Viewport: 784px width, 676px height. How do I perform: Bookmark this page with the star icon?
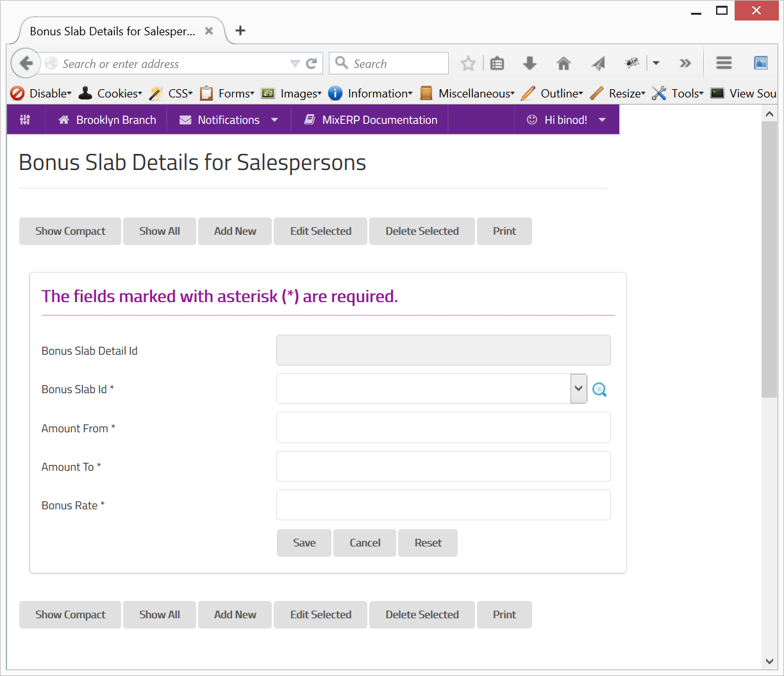pyautogui.click(x=469, y=63)
